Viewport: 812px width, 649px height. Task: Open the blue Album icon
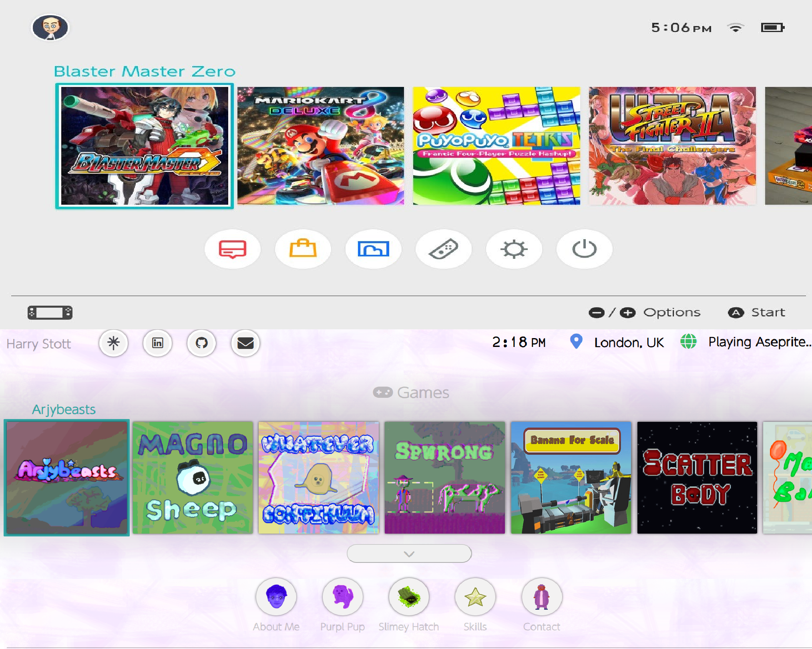(x=374, y=249)
